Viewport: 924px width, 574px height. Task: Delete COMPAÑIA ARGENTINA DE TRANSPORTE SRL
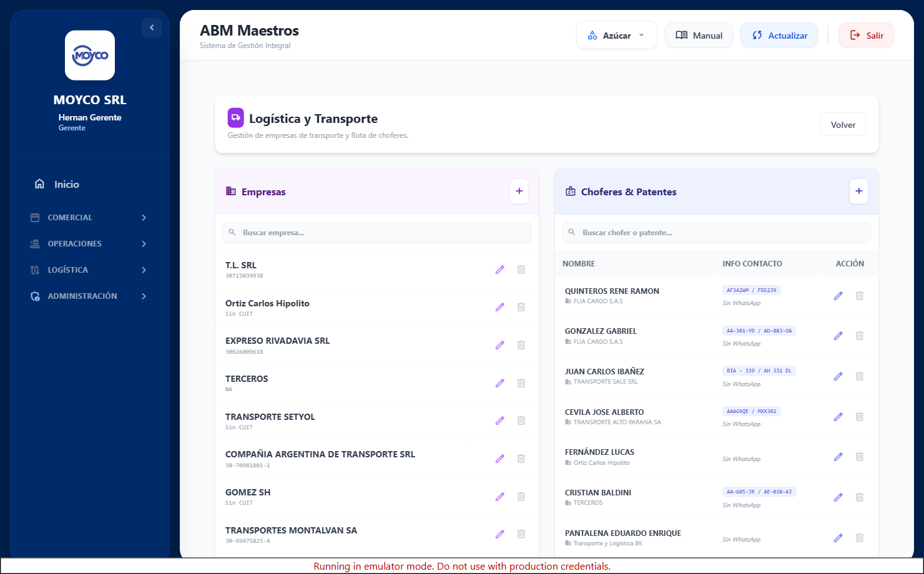521,459
